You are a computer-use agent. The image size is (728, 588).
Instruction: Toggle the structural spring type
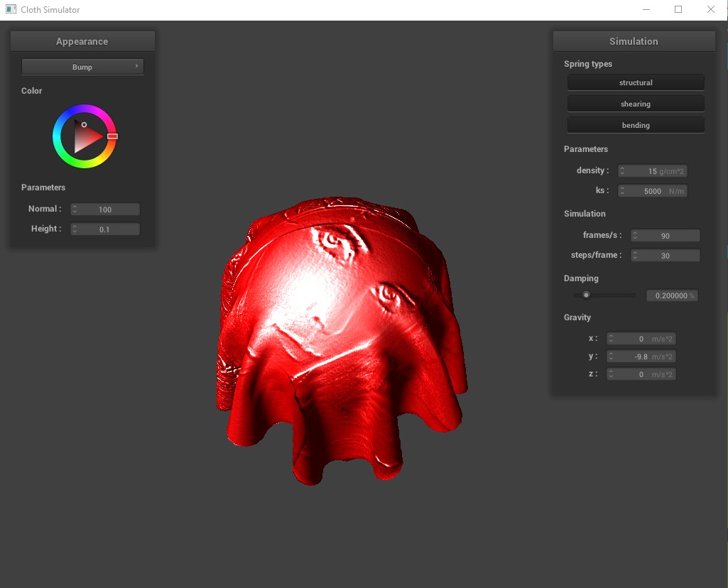click(636, 82)
